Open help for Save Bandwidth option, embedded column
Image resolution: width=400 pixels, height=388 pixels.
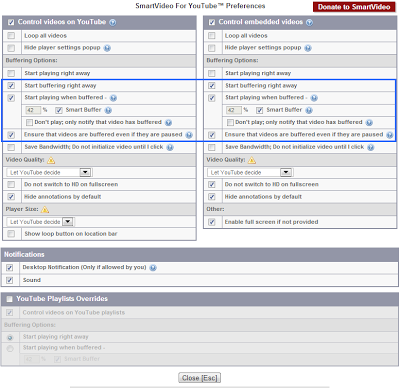[371, 147]
